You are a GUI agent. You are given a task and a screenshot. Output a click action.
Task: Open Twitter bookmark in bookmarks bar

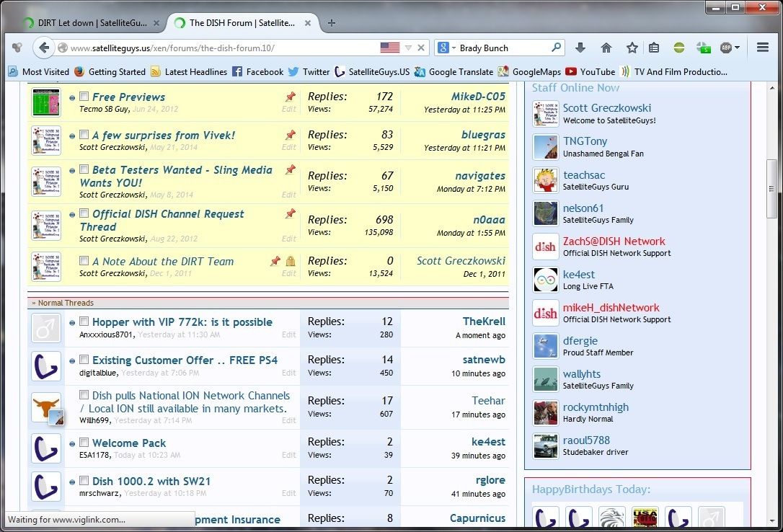pos(309,72)
